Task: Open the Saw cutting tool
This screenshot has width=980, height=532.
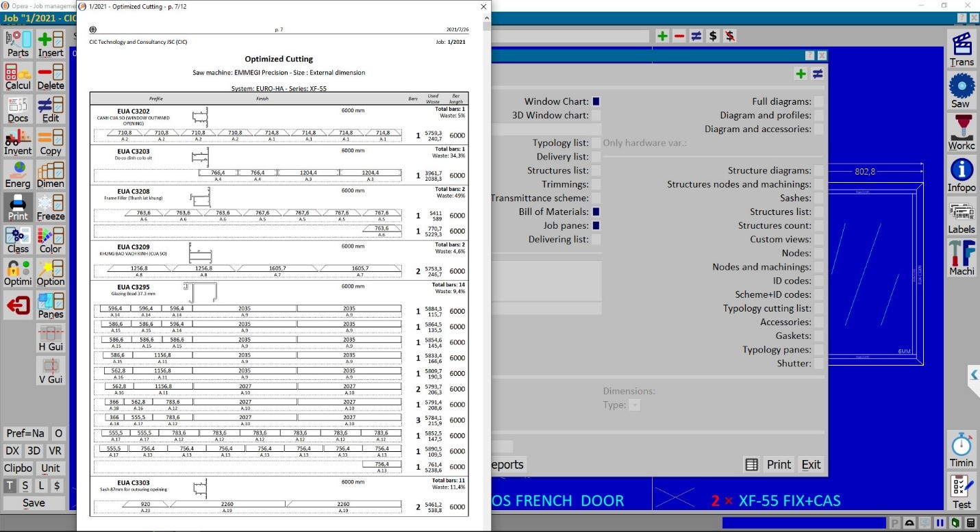Action: pos(961,90)
